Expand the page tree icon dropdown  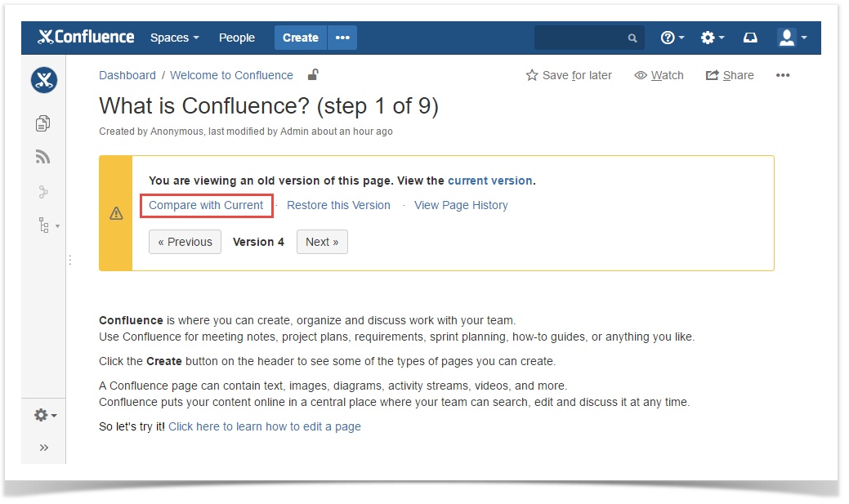click(48, 225)
